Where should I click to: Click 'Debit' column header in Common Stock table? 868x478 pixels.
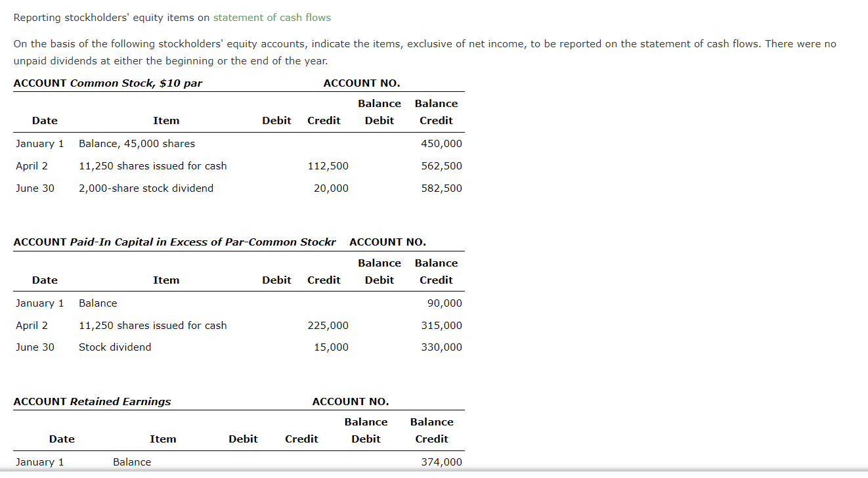pos(276,121)
